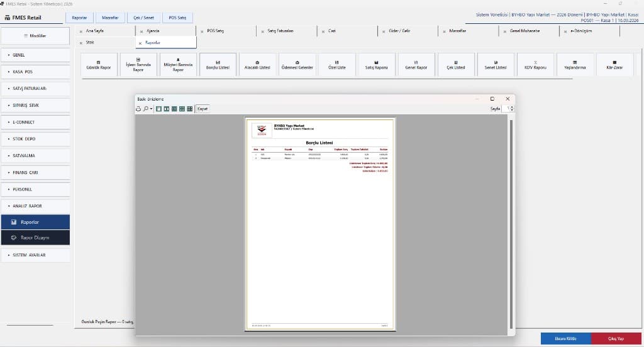Click the print preview vertical scrollbar
644x347 pixels.
click(511, 224)
